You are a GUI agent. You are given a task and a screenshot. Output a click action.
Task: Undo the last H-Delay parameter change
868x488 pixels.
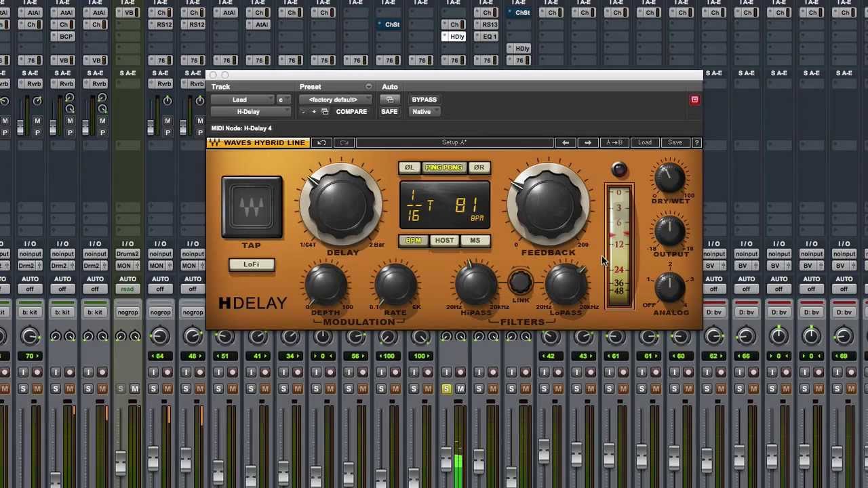321,142
